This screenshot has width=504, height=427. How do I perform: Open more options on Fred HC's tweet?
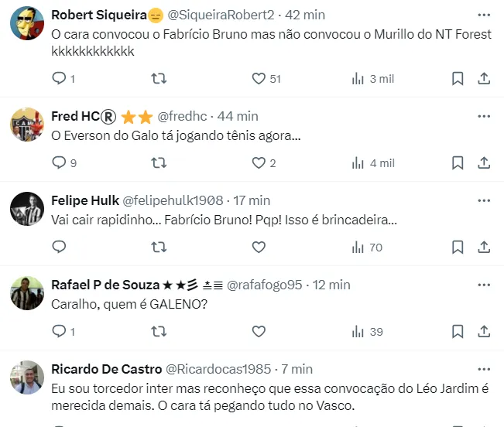click(x=484, y=116)
